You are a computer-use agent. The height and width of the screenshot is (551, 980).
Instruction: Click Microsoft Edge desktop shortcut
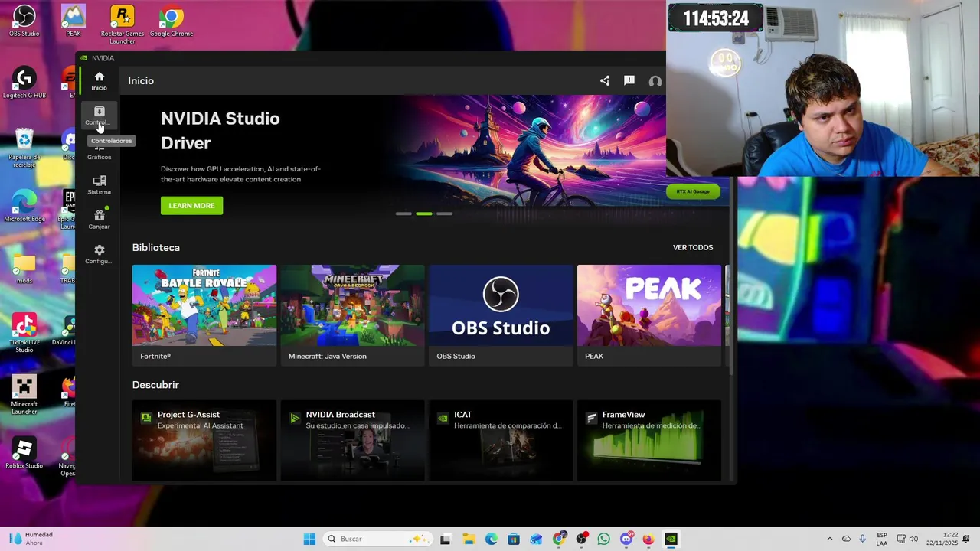[24, 206]
